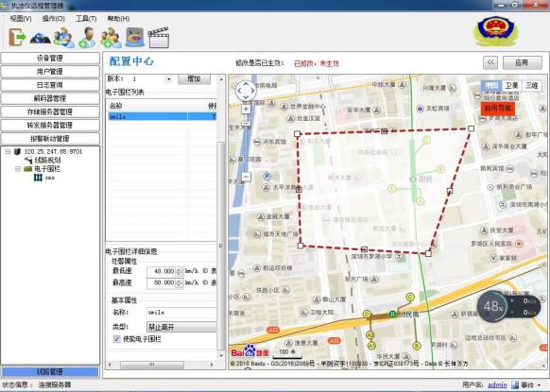Open the 事件 dropdown arrow in status bar
550x392 pixels.
coord(539,385)
